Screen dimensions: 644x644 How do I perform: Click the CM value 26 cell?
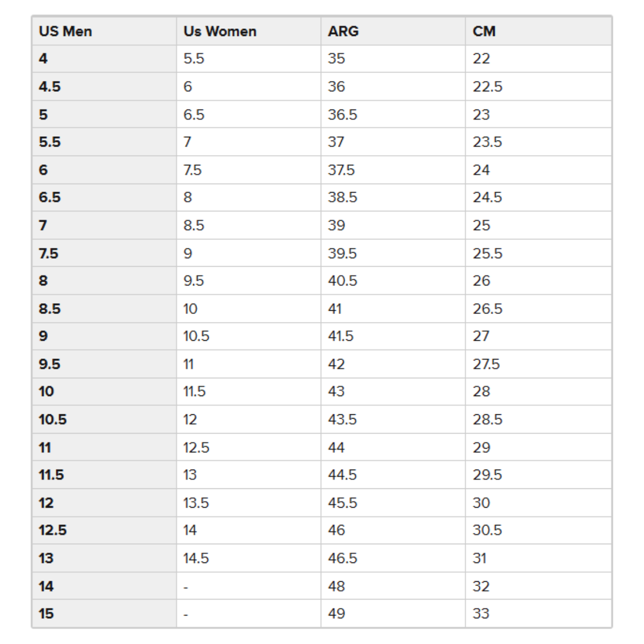(538, 281)
